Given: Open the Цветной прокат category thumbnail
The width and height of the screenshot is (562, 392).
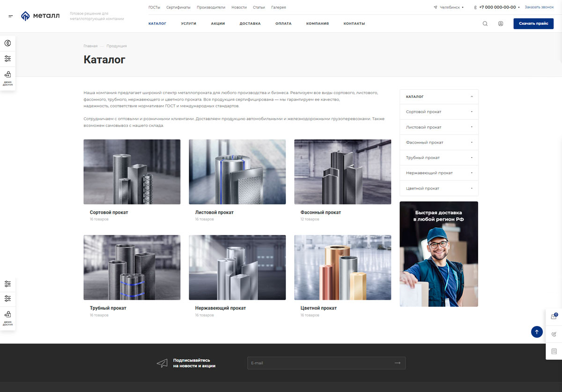Looking at the screenshot, I should click(x=343, y=268).
